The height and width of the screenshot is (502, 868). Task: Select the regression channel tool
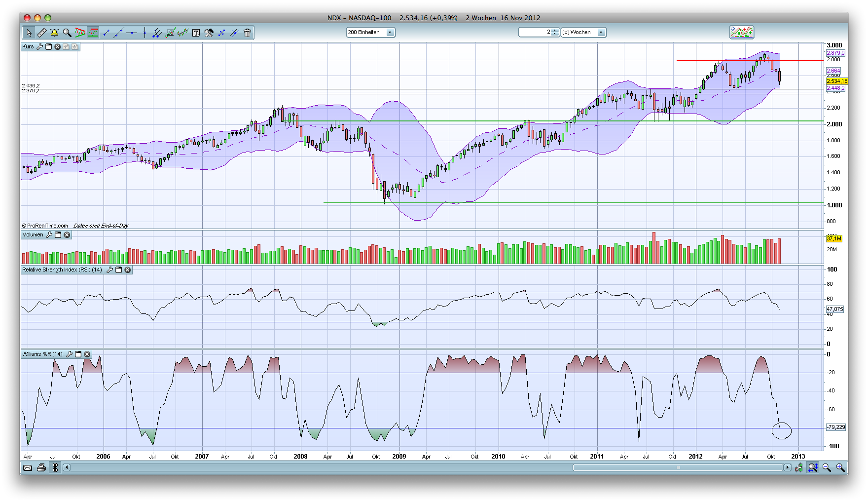(x=183, y=33)
